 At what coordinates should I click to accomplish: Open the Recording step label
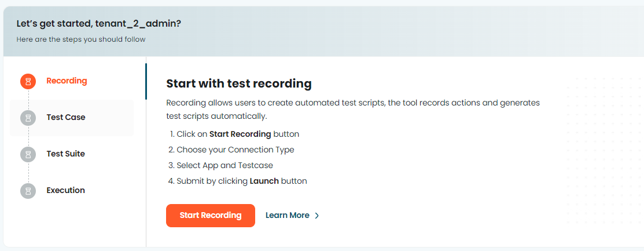point(67,81)
